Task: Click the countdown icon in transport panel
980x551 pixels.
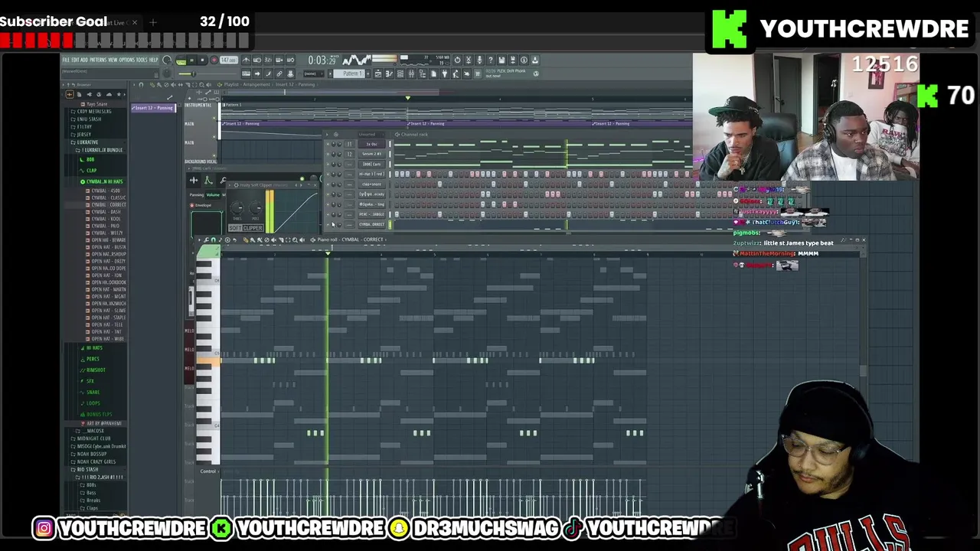Action: [x=268, y=60]
